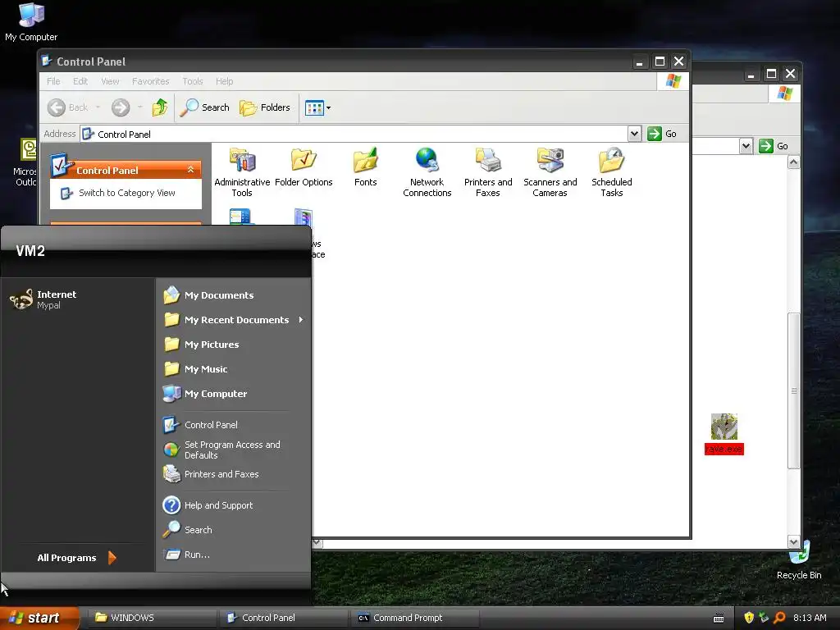
Task: Open My Computer desktop icon
Action: pos(31,22)
